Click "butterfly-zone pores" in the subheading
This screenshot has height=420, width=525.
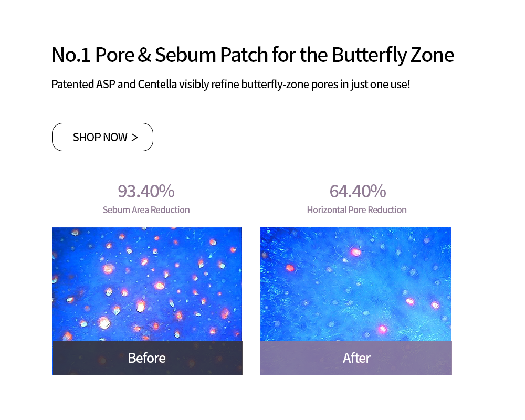tap(289, 84)
